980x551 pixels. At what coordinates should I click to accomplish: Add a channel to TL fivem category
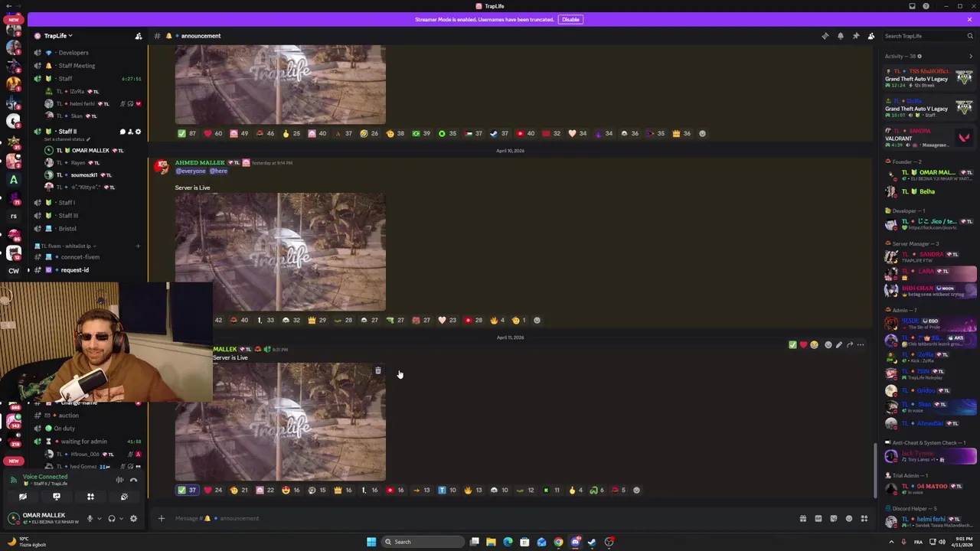138,246
